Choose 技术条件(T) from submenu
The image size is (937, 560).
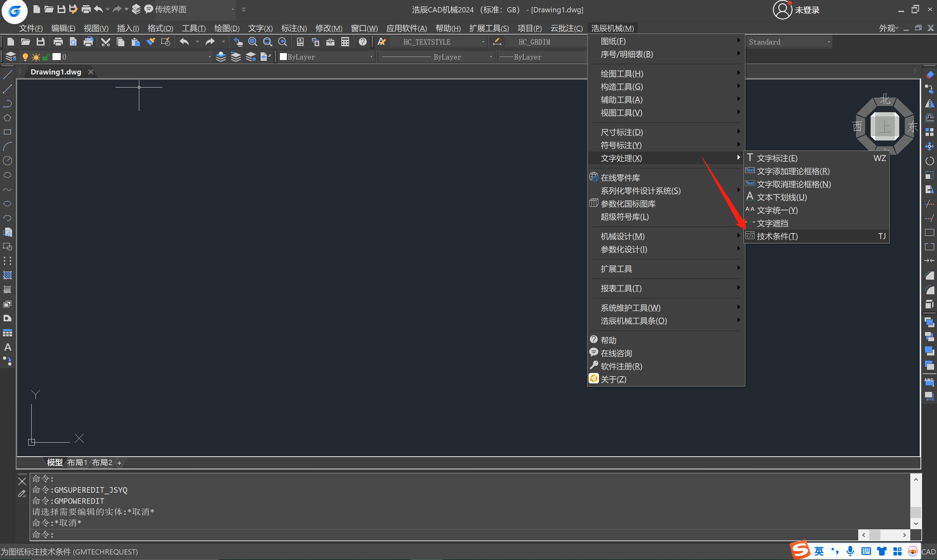point(777,236)
